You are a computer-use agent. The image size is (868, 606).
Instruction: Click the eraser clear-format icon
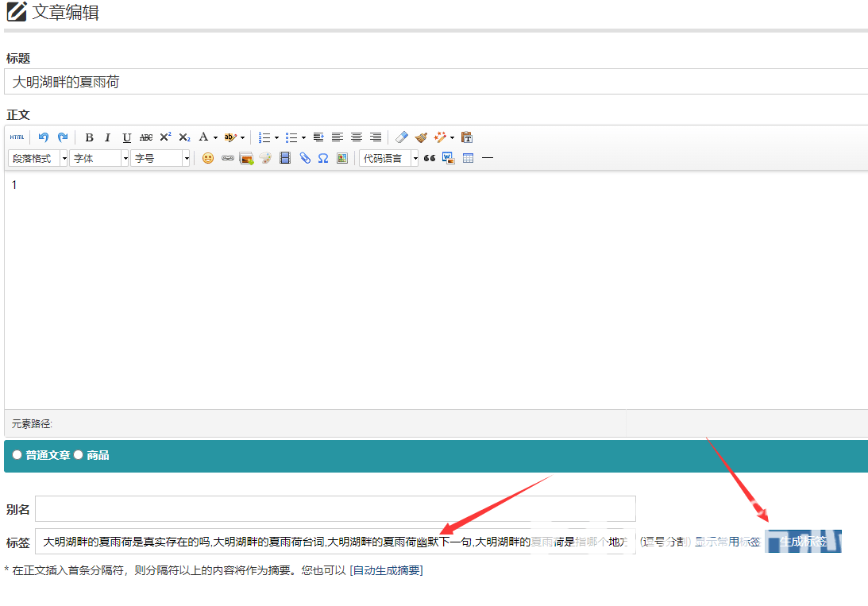click(402, 137)
